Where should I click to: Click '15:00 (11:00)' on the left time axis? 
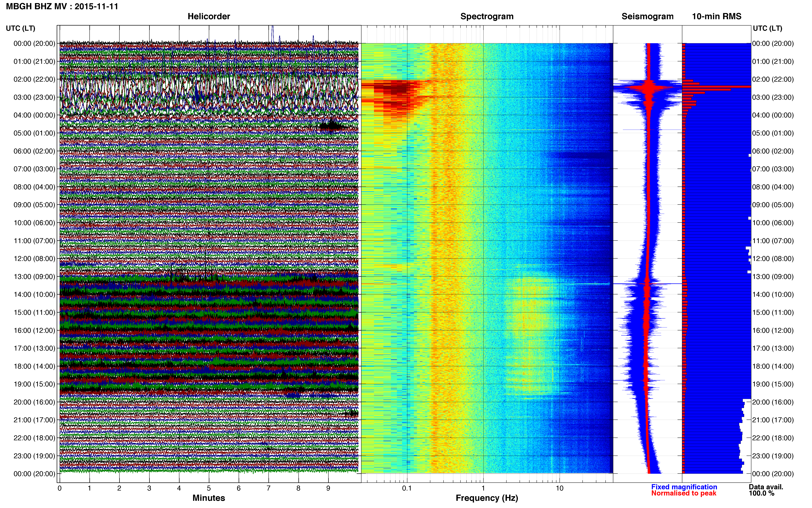click(x=34, y=312)
